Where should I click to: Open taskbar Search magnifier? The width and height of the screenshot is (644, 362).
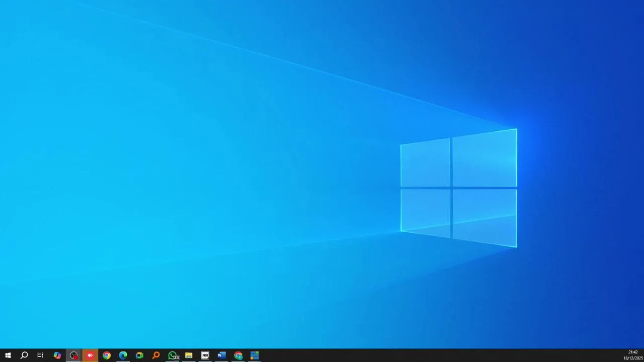[x=24, y=355]
